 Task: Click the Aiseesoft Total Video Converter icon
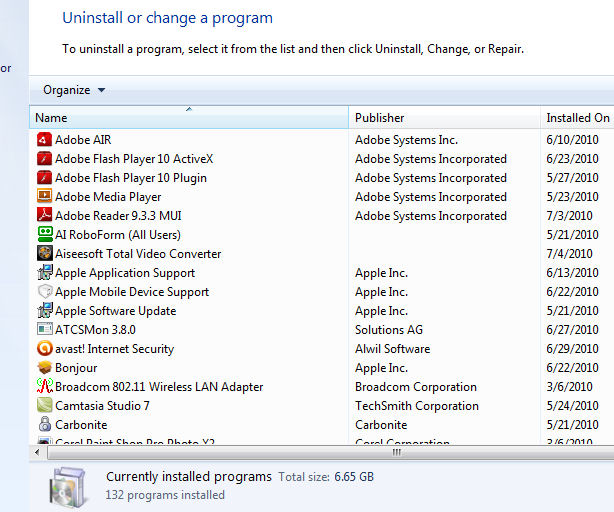pos(45,253)
